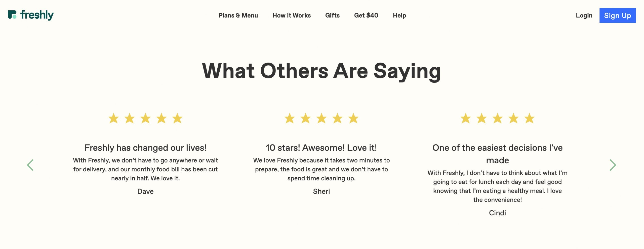The image size is (644, 249).
Task: Open How it Works menu item
Action: 292,15
